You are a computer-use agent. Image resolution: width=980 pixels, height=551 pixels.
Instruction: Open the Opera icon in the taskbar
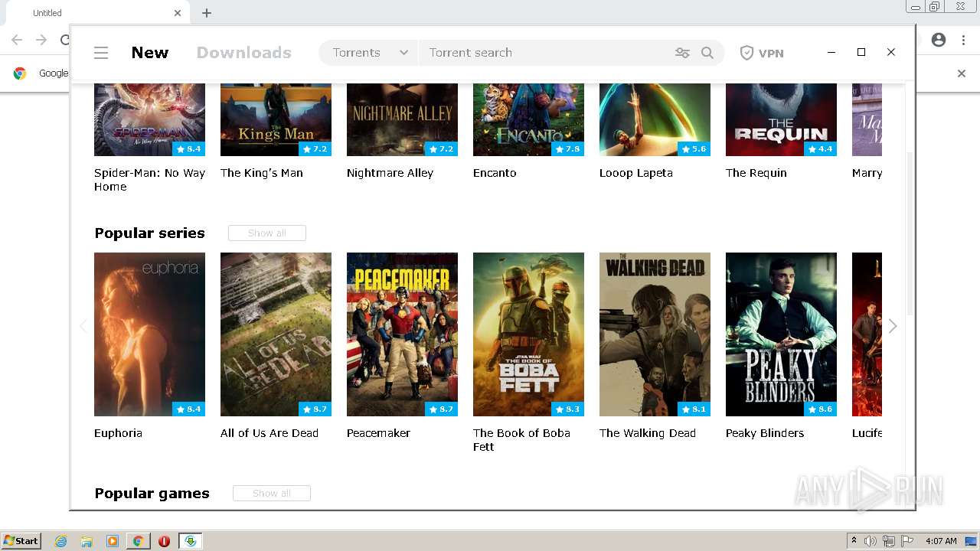point(164,541)
